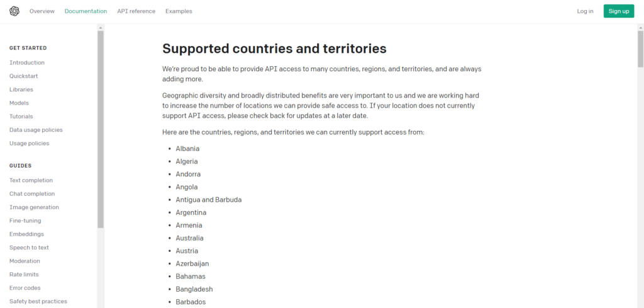Switch to the API reference tab

[136, 11]
